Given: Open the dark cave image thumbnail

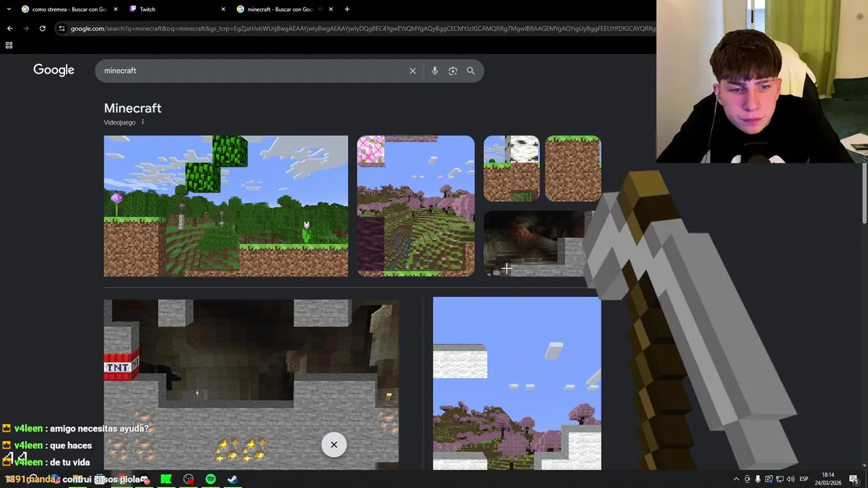Looking at the screenshot, I should [x=536, y=243].
